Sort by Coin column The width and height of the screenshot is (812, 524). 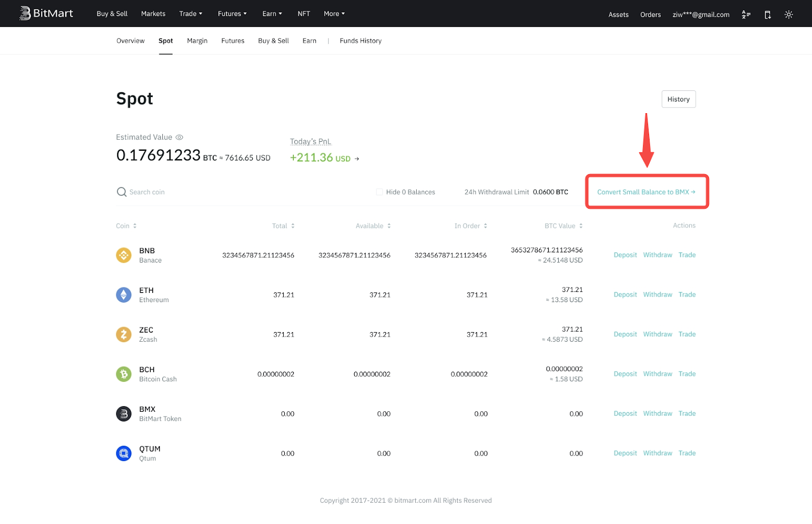126,226
